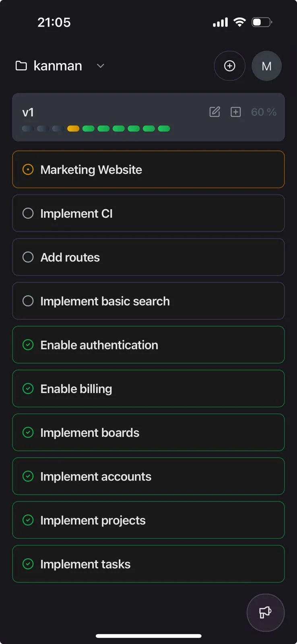This screenshot has height=644, width=297.
Task: Open the M profile avatar
Action: [266, 66]
